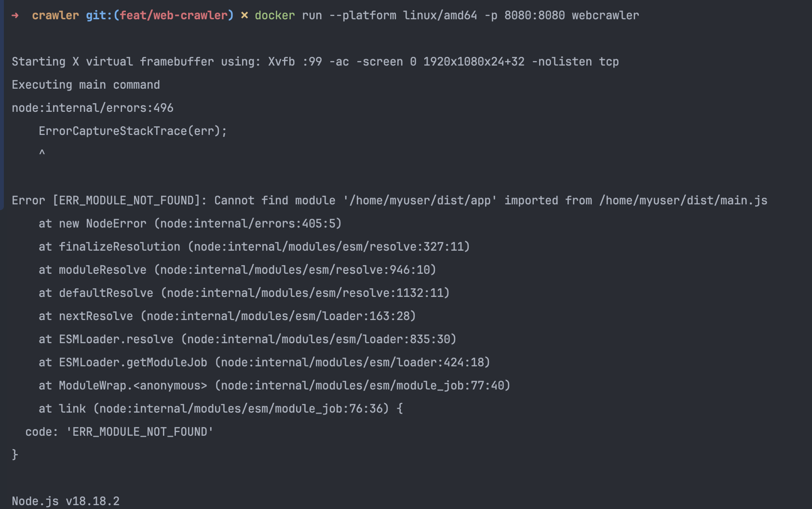The image size is (812, 509).
Task: Click the ESMLoader.getModuleJob loader:424:18 reference
Action: click(352, 362)
